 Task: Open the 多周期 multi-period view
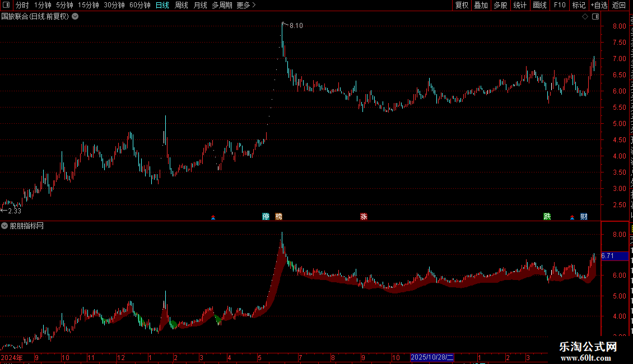click(222, 5)
